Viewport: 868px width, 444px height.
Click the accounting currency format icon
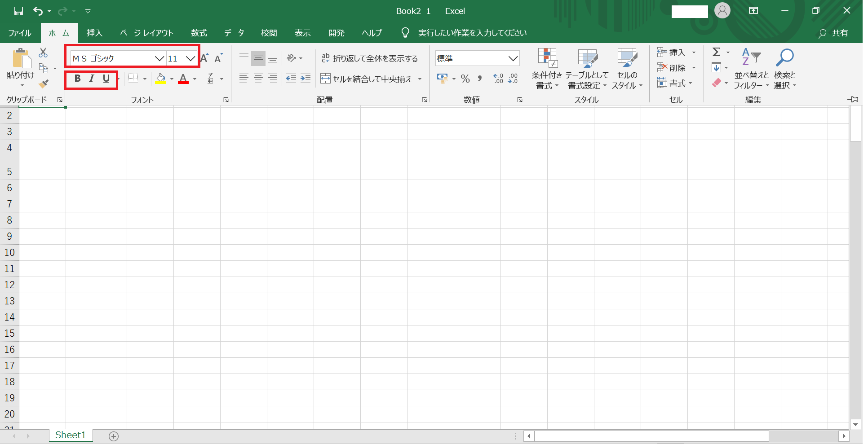pos(443,79)
